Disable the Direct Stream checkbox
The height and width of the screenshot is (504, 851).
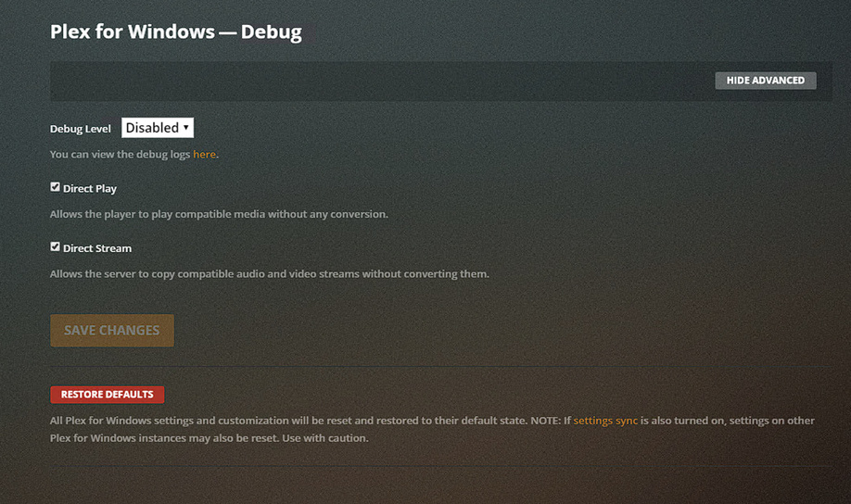56,247
